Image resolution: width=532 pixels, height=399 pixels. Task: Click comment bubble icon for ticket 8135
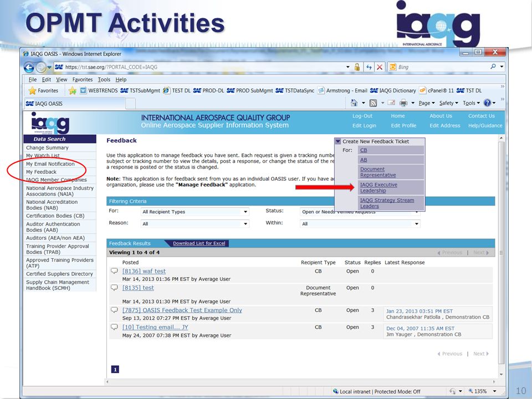pos(114,288)
